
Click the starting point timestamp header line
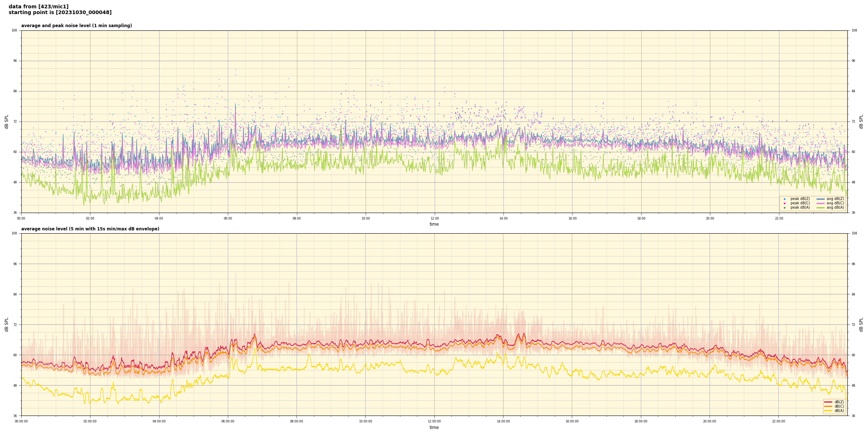(60, 13)
